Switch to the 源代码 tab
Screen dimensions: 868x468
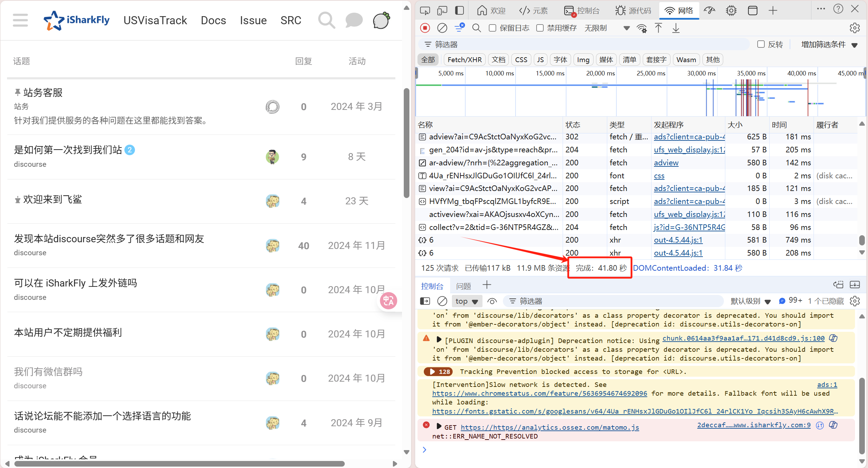633,11
